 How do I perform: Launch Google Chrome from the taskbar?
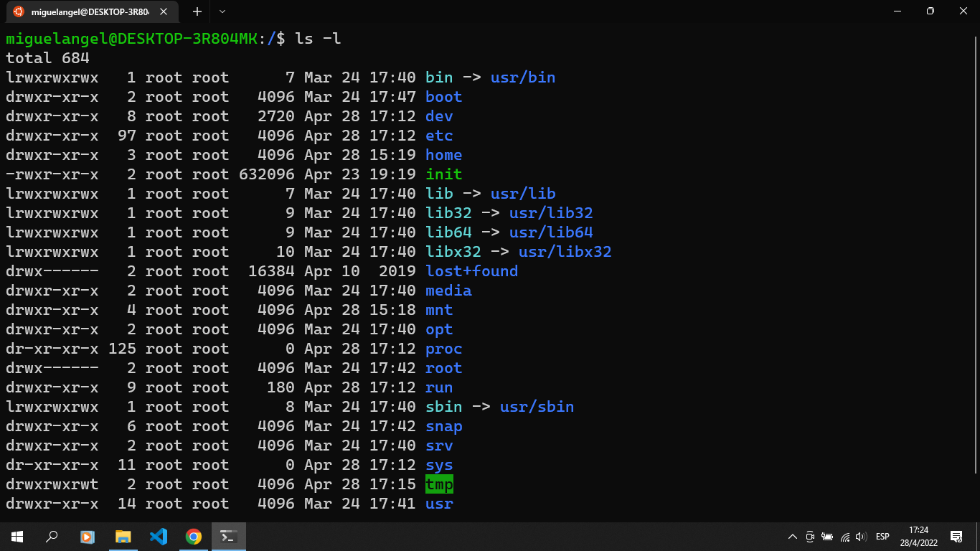tap(193, 536)
